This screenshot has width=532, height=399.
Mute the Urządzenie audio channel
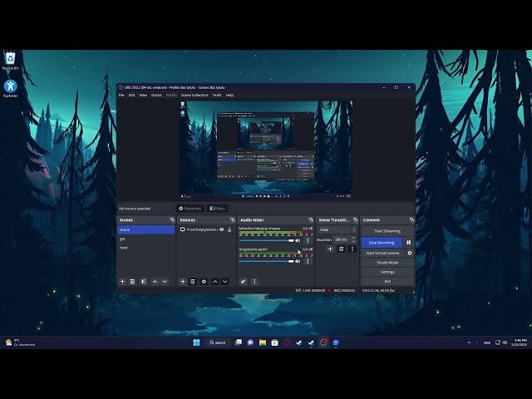(298, 261)
